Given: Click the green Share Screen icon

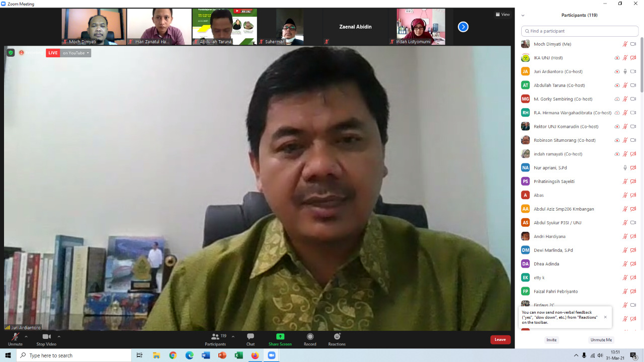Looking at the screenshot, I should pos(280,337).
